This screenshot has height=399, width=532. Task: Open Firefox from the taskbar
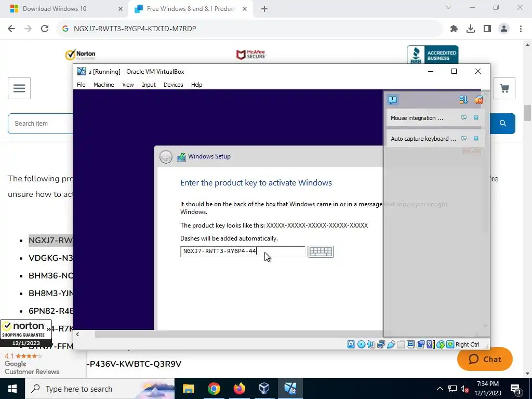(x=239, y=389)
